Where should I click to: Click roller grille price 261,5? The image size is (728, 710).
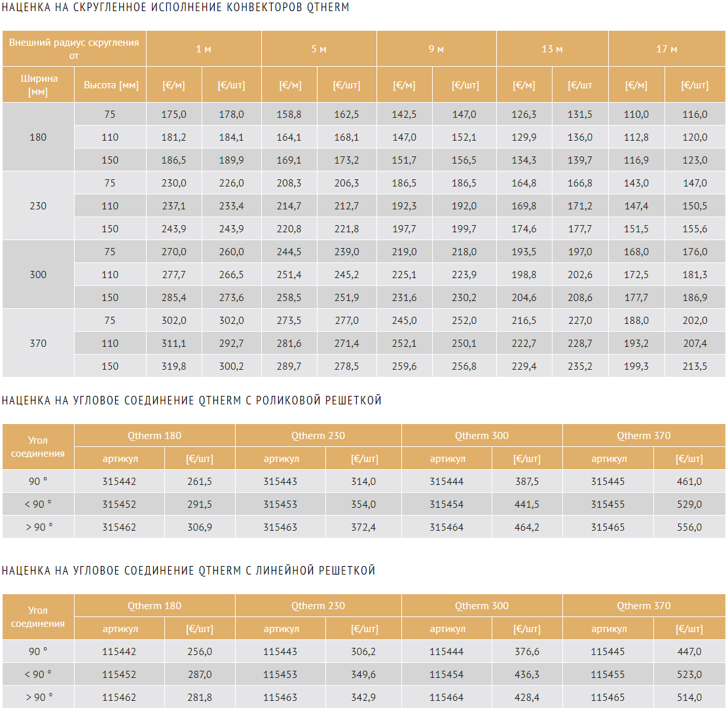(x=200, y=481)
